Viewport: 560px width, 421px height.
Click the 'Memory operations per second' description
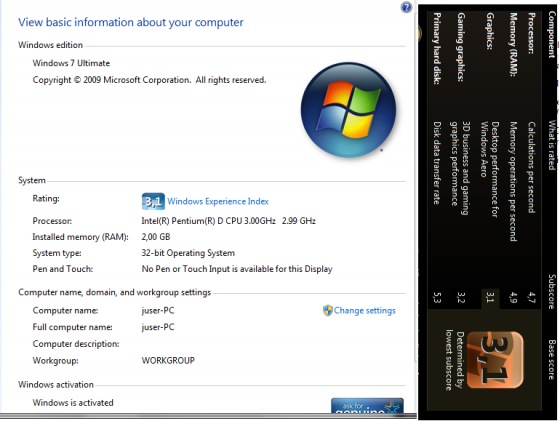pos(513,181)
